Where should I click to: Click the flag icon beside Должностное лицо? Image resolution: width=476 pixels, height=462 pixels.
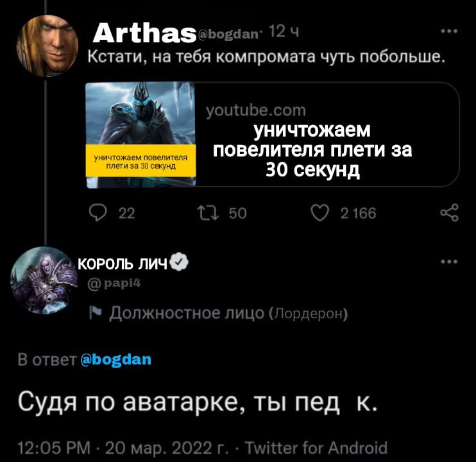[96, 313]
